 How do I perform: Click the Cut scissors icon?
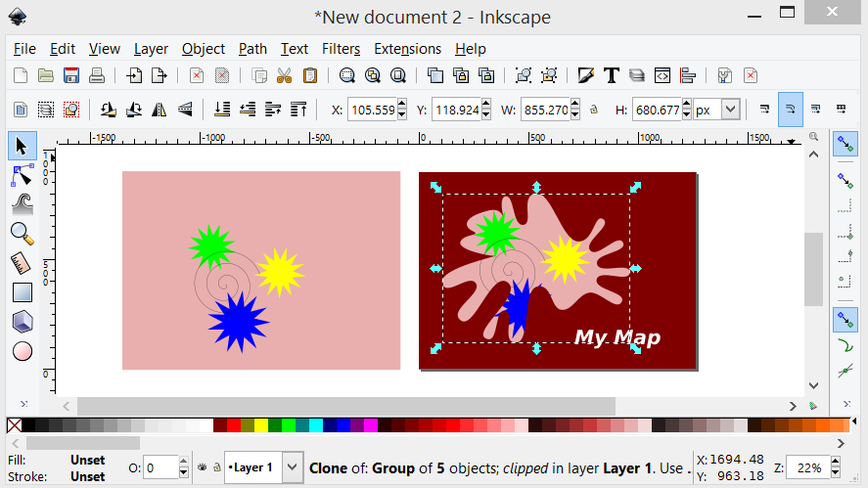click(x=285, y=75)
